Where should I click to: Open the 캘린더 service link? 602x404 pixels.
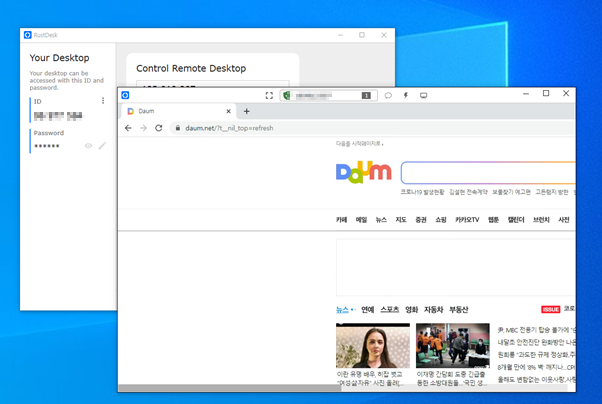tap(516, 220)
